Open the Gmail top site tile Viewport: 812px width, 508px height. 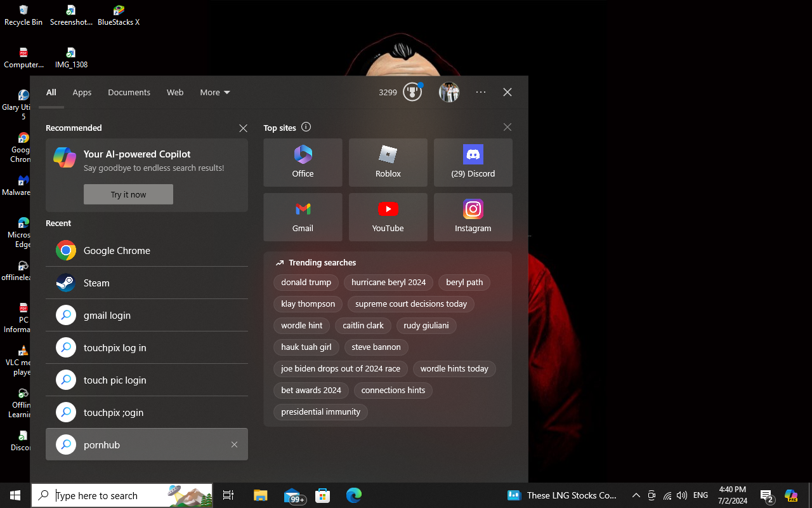click(x=303, y=217)
